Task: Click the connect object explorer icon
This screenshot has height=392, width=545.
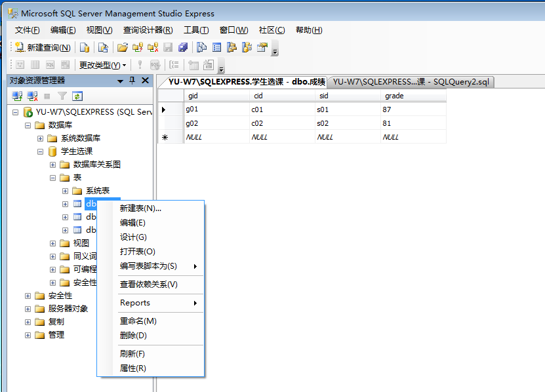Action: pyautogui.click(x=17, y=96)
